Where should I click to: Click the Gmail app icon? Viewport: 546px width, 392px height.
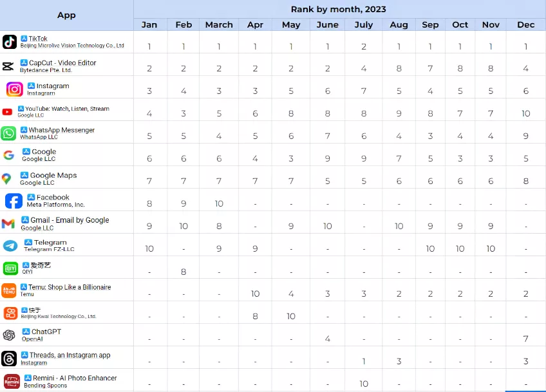point(8,223)
